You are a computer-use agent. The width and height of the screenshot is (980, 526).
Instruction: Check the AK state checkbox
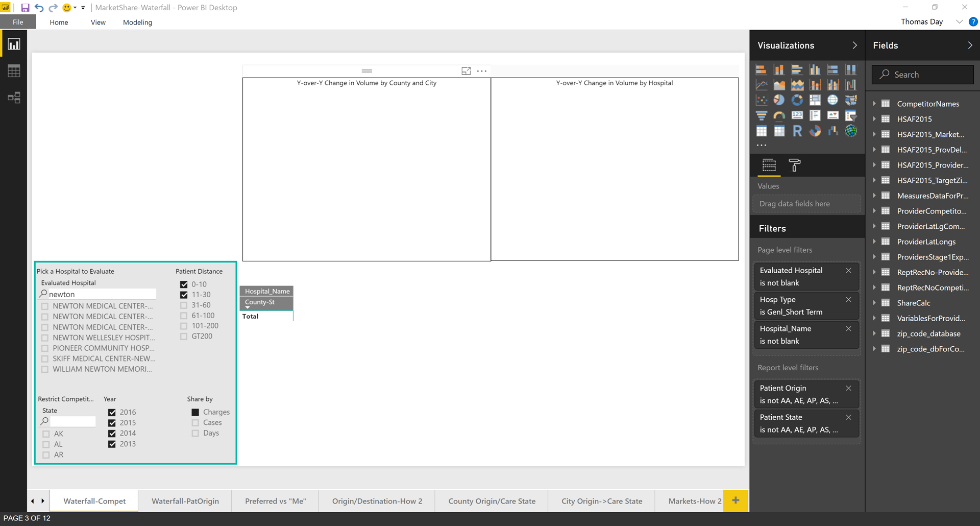tap(46, 434)
